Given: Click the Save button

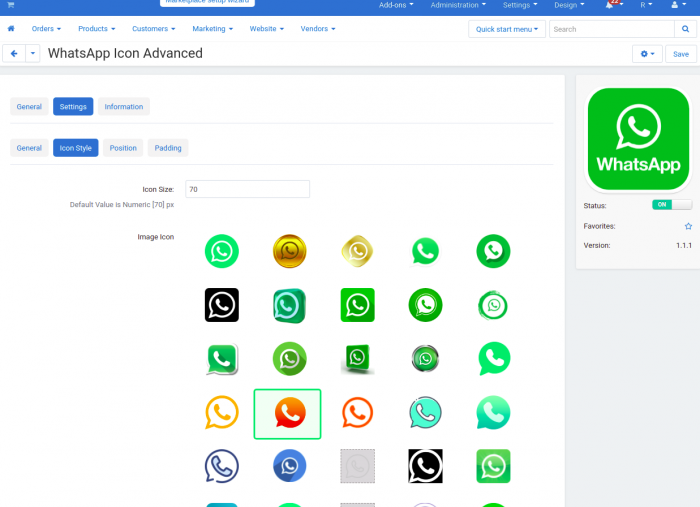Looking at the screenshot, I should coord(680,54).
